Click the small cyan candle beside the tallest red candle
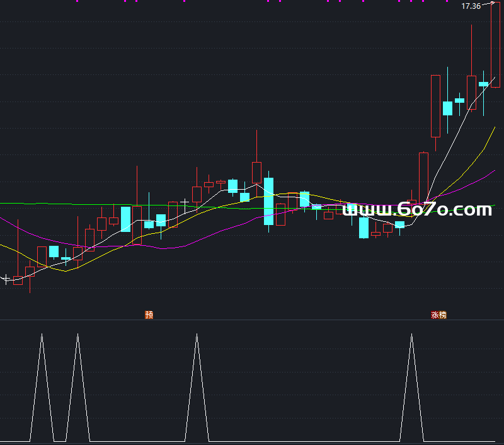 483,83
